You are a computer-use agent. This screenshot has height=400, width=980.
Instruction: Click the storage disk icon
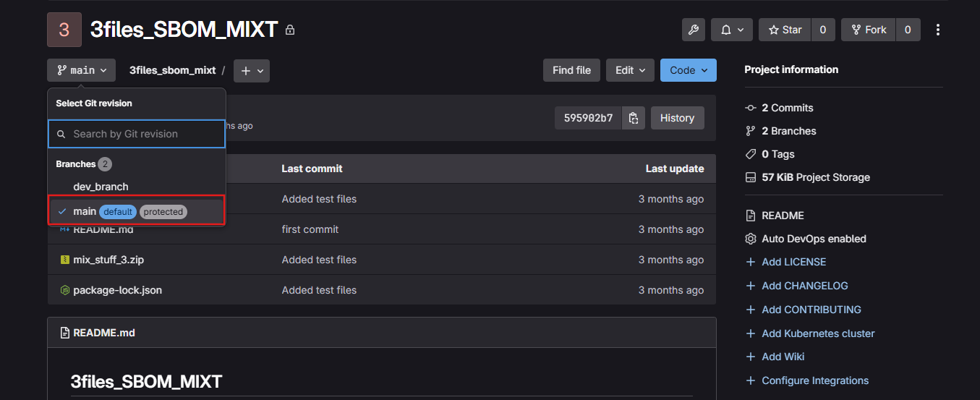750,177
